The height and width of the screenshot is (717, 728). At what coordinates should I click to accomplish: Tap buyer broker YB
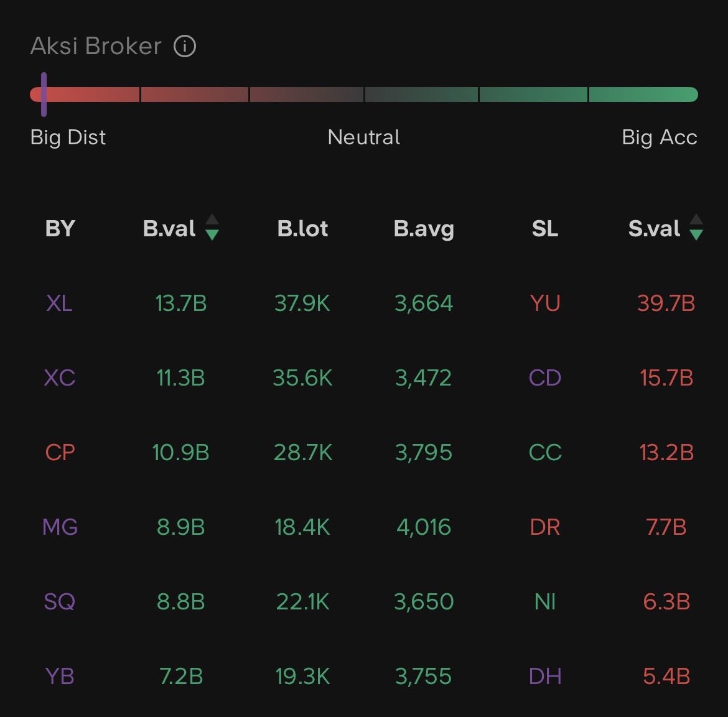coord(60,677)
